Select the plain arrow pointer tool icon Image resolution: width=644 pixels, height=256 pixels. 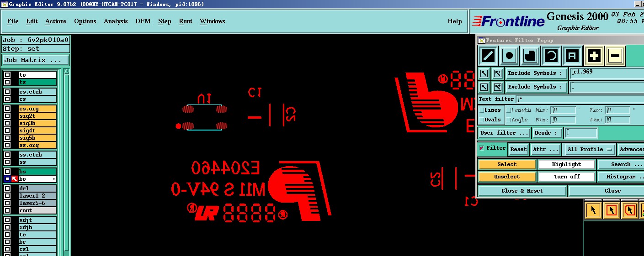point(593,210)
